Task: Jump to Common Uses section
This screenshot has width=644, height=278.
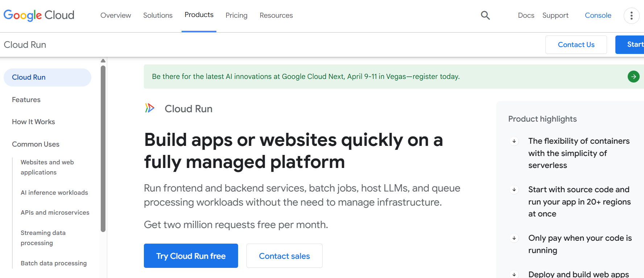Action: (x=36, y=144)
